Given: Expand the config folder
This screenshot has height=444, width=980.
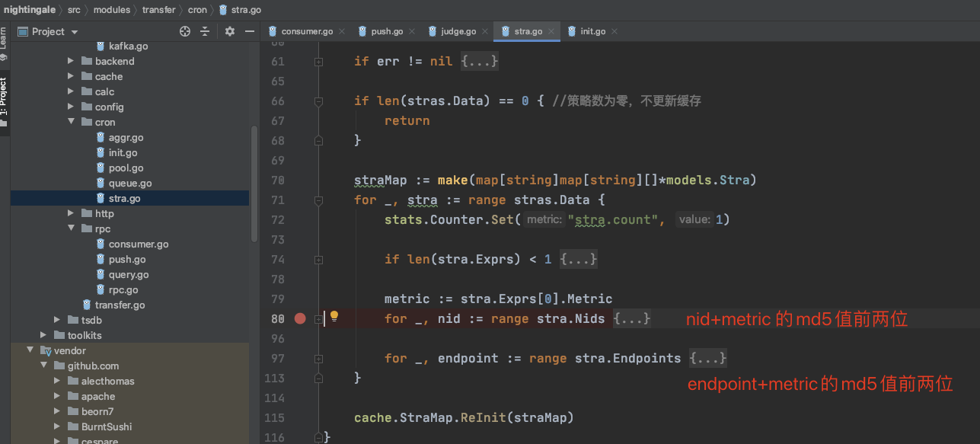Looking at the screenshot, I should tap(71, 107).
